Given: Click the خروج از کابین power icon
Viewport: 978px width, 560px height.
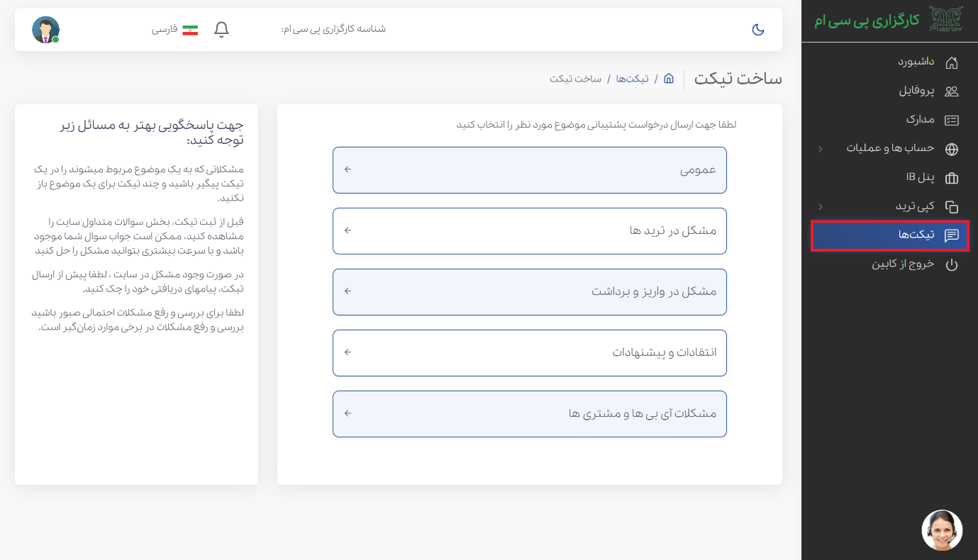Looking at the screenshot, I should 952,264.
